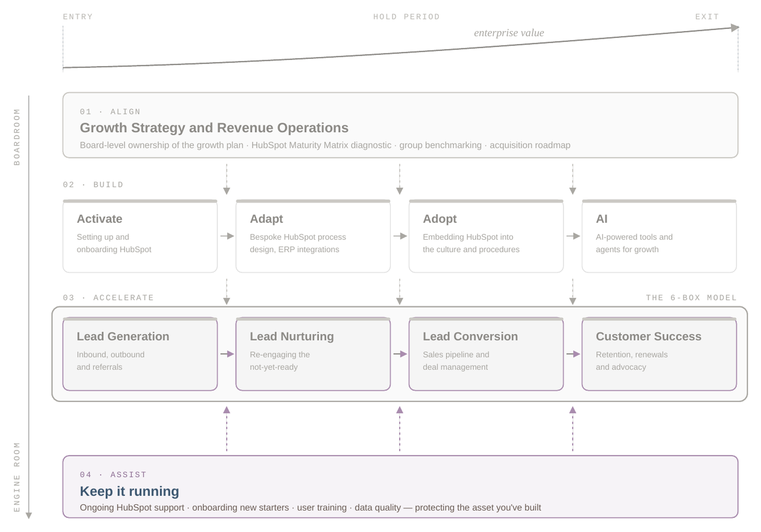The width and height of the screenshot is (761, 532).
Task: Click the arrow between Adopt and AI
Action: pyautogui.click(x=573, y=236)
